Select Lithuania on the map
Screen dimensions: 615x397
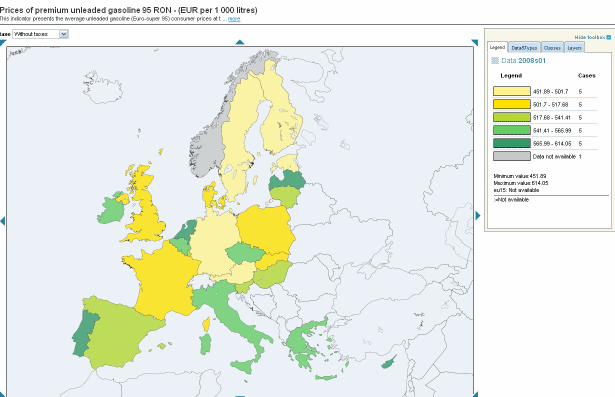point(285,196)
